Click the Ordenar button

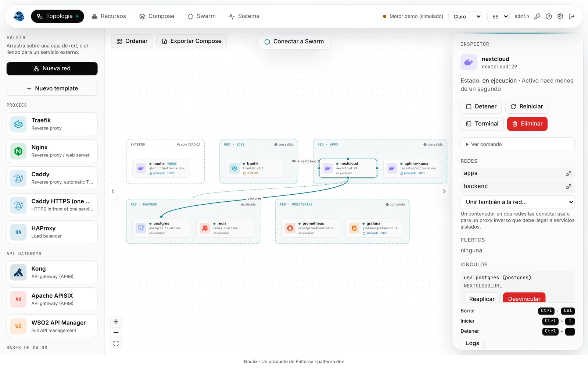[x=132, y=41]
